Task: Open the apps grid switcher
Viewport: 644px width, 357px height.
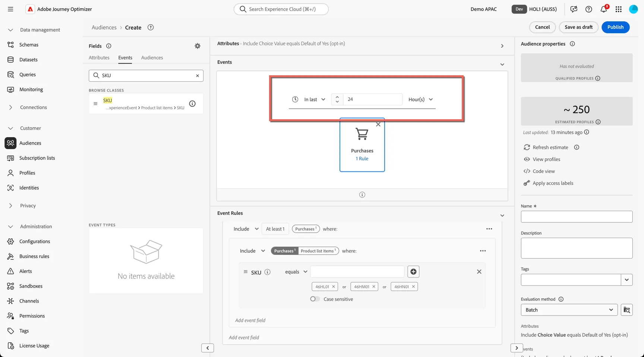Action: click(619, 9)
